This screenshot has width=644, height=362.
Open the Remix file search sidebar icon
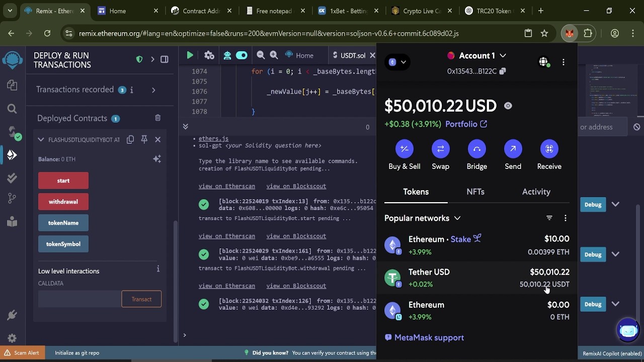coord(12,109)
